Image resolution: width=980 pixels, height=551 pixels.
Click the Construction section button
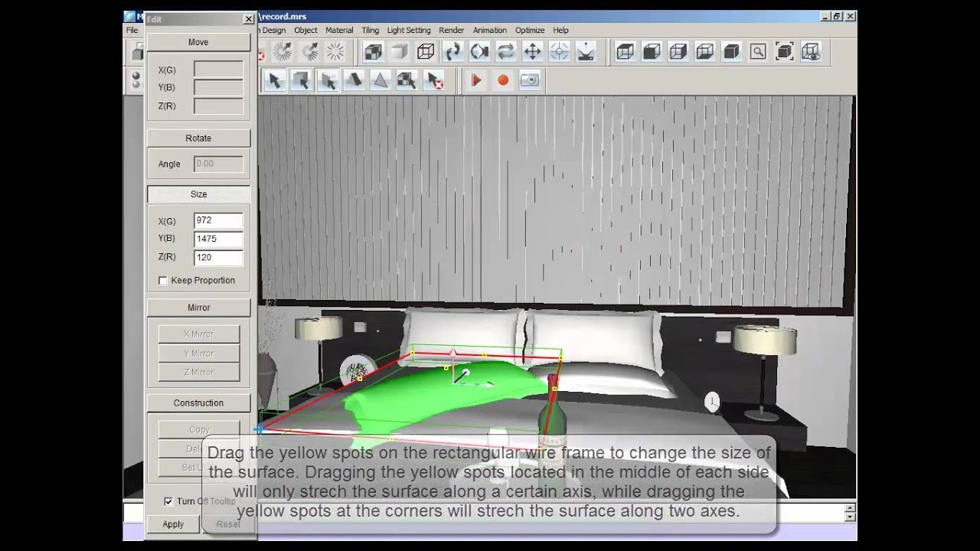pos(198,403)
